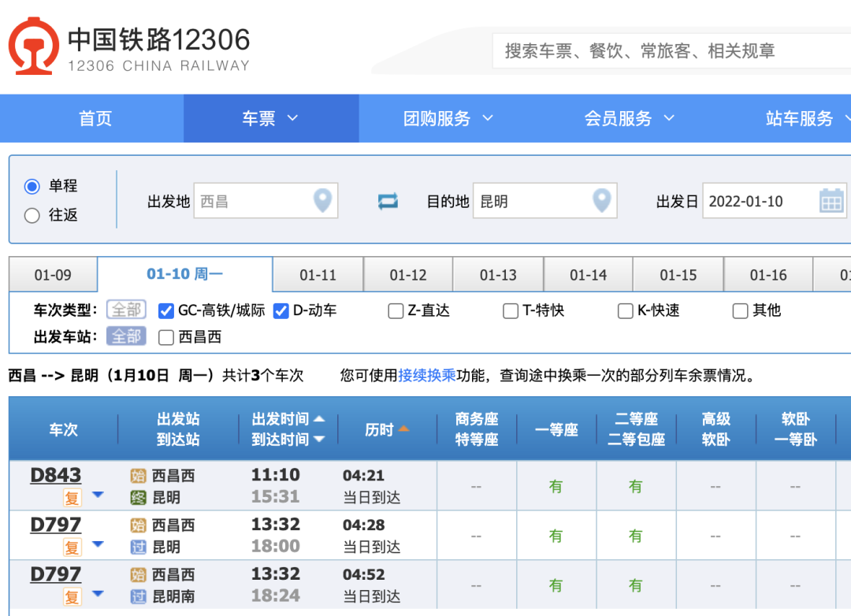Click departure time 11:10 of D843

[x=275, y=475]
